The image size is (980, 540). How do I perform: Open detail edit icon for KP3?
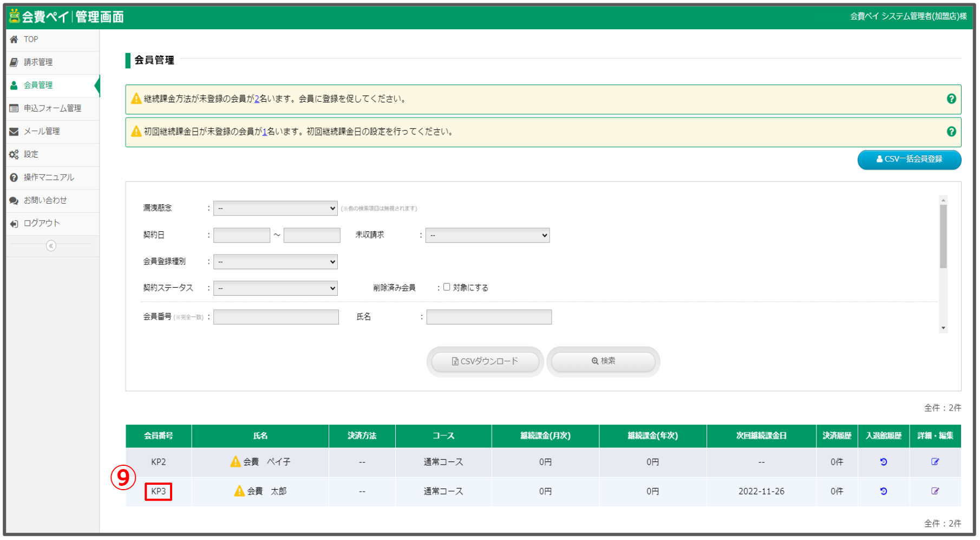pos(935,491)
